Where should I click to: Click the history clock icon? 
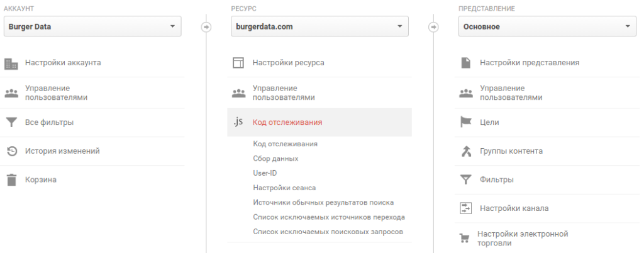click(x=11, y=151)
